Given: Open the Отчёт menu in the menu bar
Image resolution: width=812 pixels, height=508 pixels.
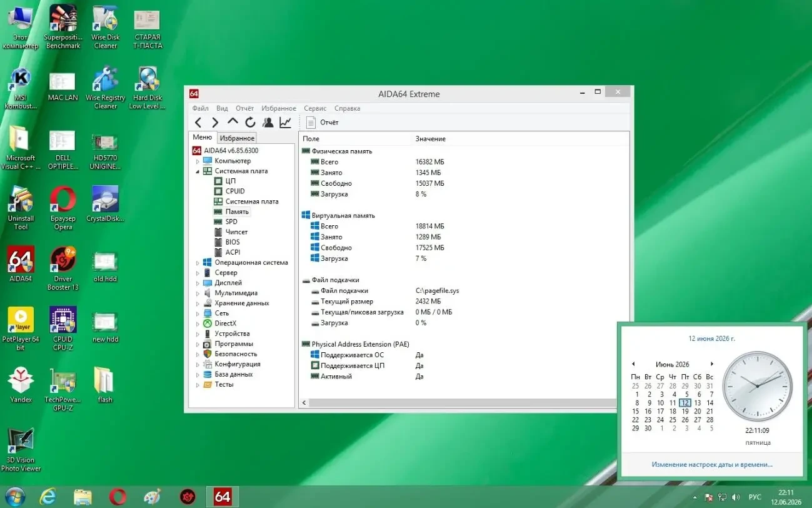Looking at the screenshot, I should (244, 108).
